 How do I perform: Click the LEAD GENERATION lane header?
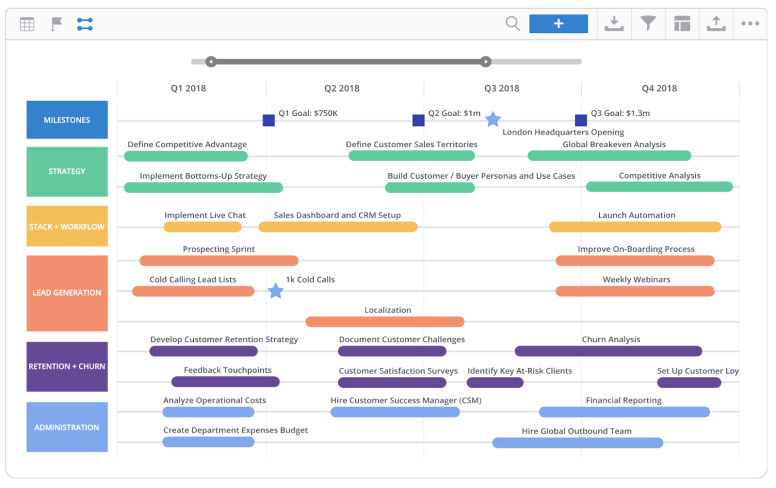(x=67, y=293)
